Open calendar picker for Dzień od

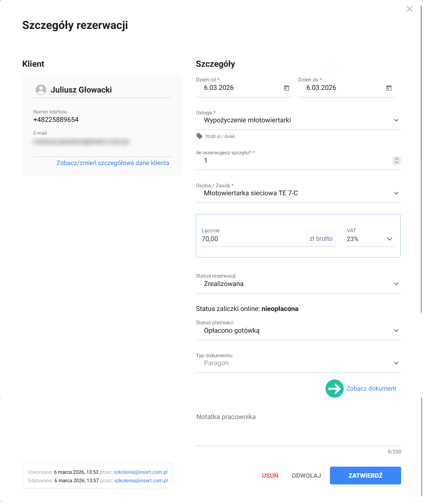[x=286, y=88]
